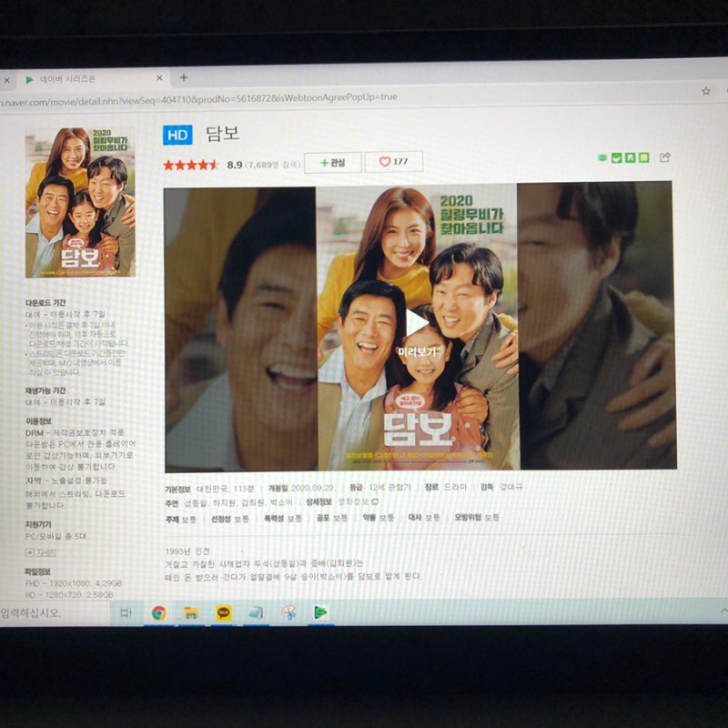This screenshot has height=728, width=728.
Task: Click the synopsis line 1993년 인천
Action: pyautogui.click(x=187, y=551)
